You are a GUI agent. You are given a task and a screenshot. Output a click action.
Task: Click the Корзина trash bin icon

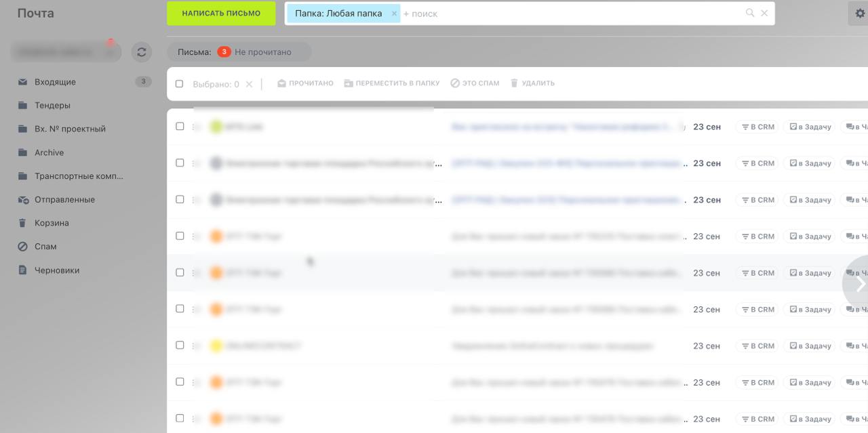(x=22, y=223)
